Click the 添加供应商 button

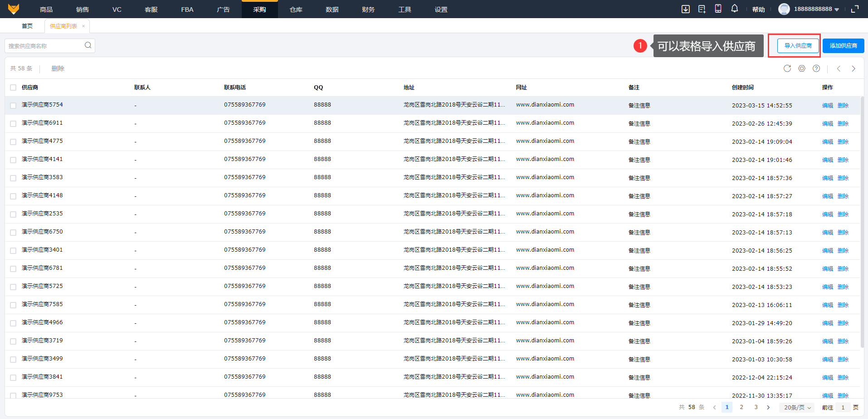click(843, 46)
